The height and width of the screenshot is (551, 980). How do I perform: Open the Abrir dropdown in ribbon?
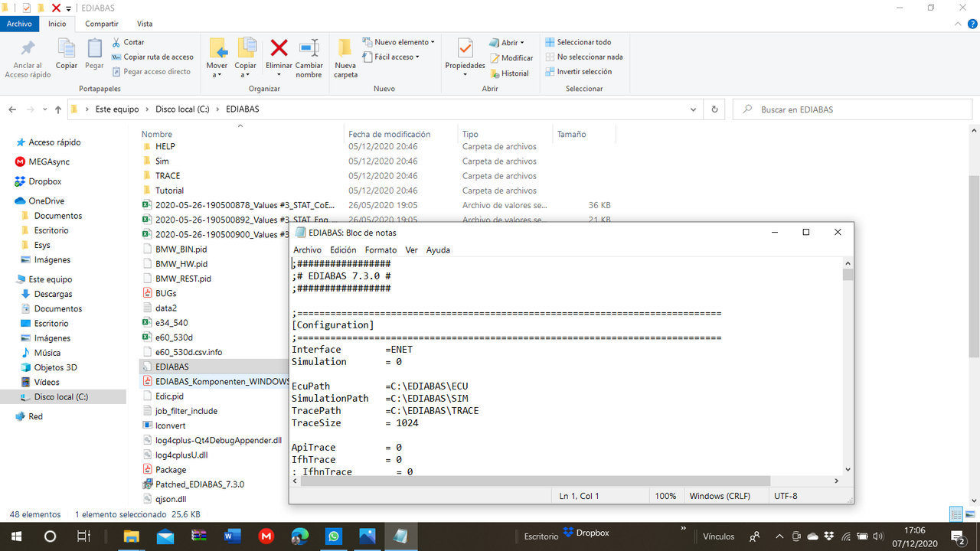point(506,43)
